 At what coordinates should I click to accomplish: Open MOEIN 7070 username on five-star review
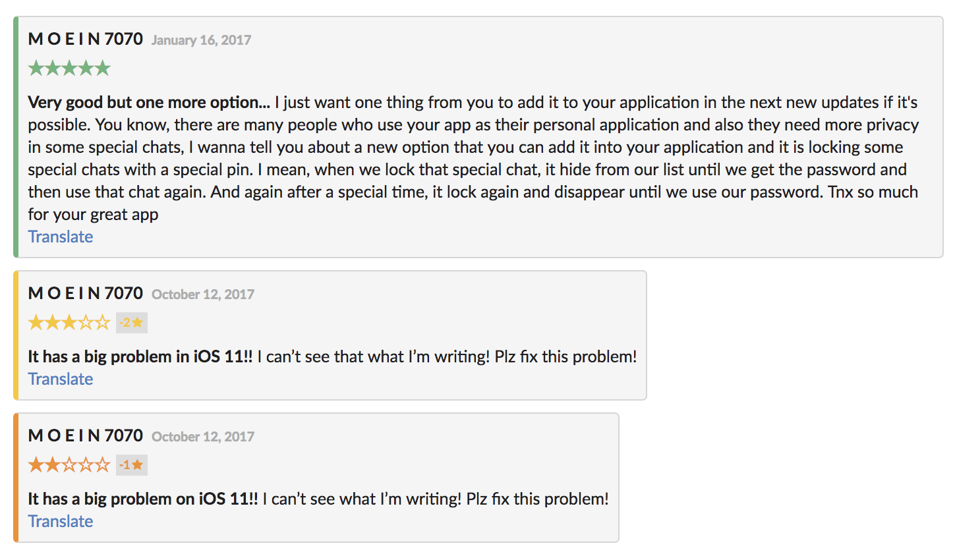86,39
